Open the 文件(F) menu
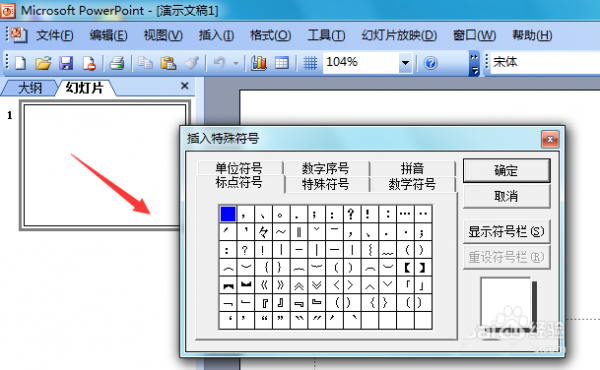The height and width of the screenshot is (370, 600). pyautogui.click(x=55, y=36)
